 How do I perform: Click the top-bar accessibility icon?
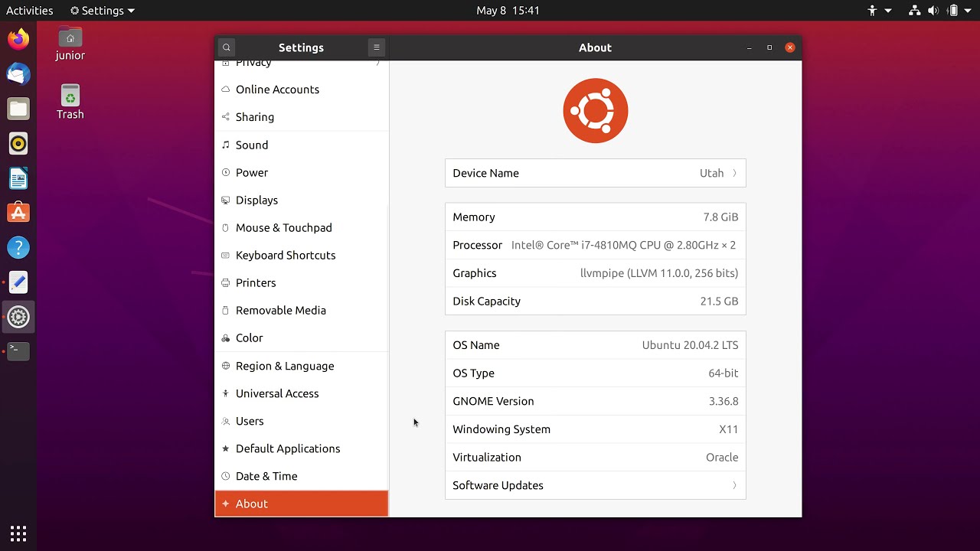[x=872, y=11]
